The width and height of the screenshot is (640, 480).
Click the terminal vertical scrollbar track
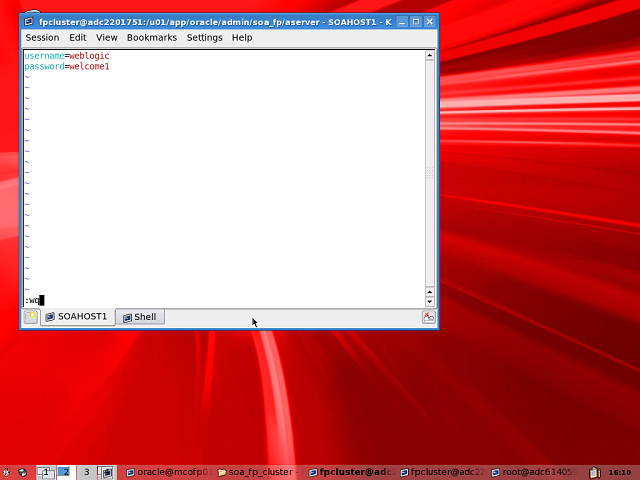coord(429,173)
